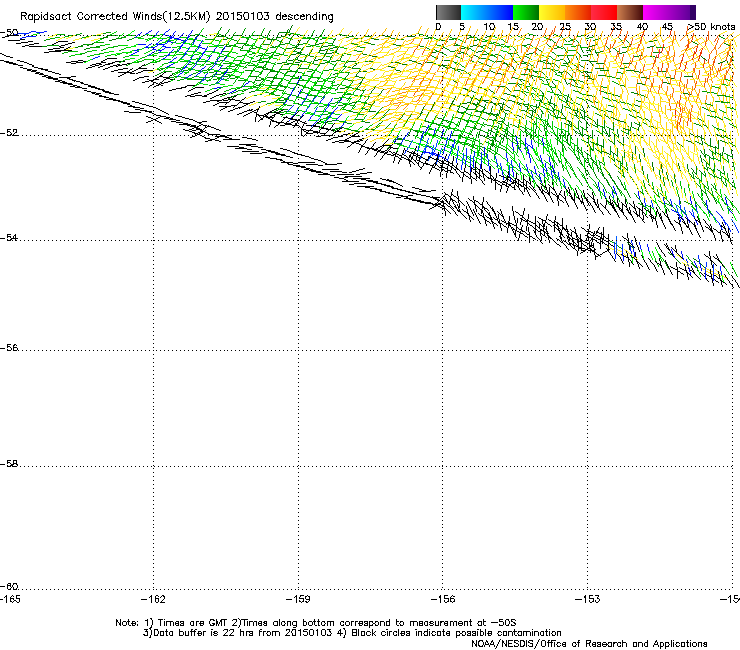Viewport: 740px width, 650px height.
Task: Click the '-58' latitude axis label
Action: click(9, 464)
